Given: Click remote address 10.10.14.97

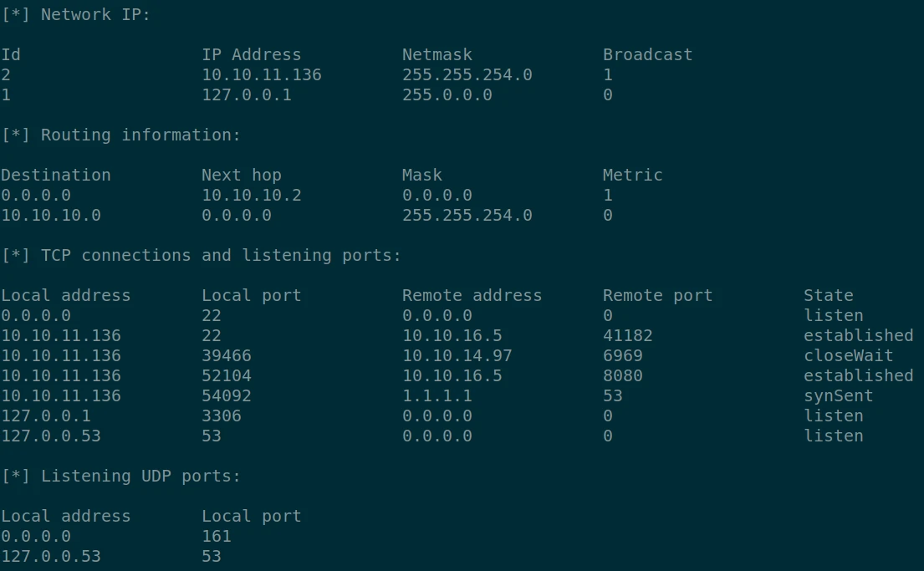Looking at the screenshot, I should tap(457, 355).
